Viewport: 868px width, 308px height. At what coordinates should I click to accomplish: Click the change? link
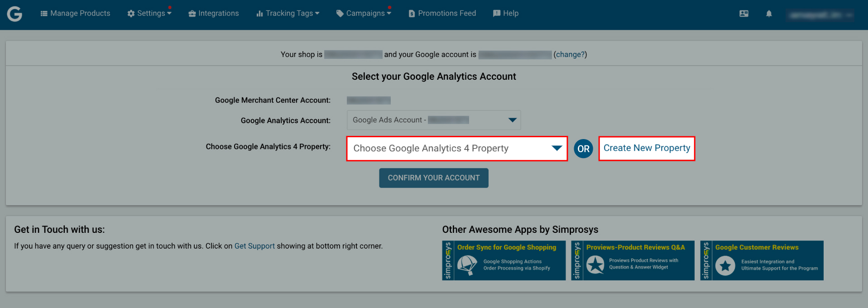coord(570,54)
